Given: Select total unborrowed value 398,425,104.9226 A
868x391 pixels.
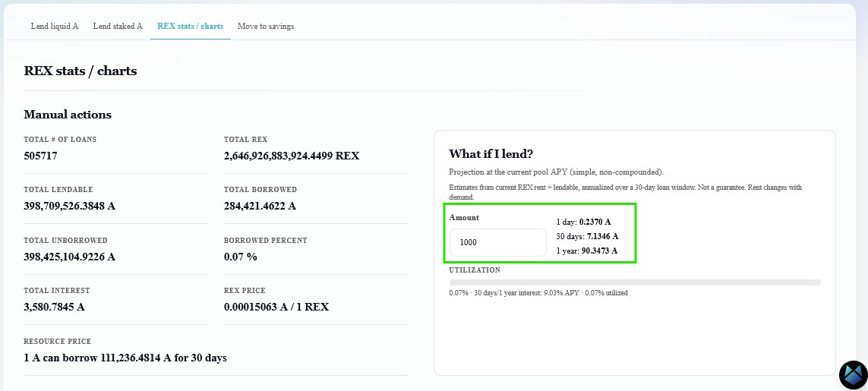Looking at the screenshot, I should click(x=70, y=257).
